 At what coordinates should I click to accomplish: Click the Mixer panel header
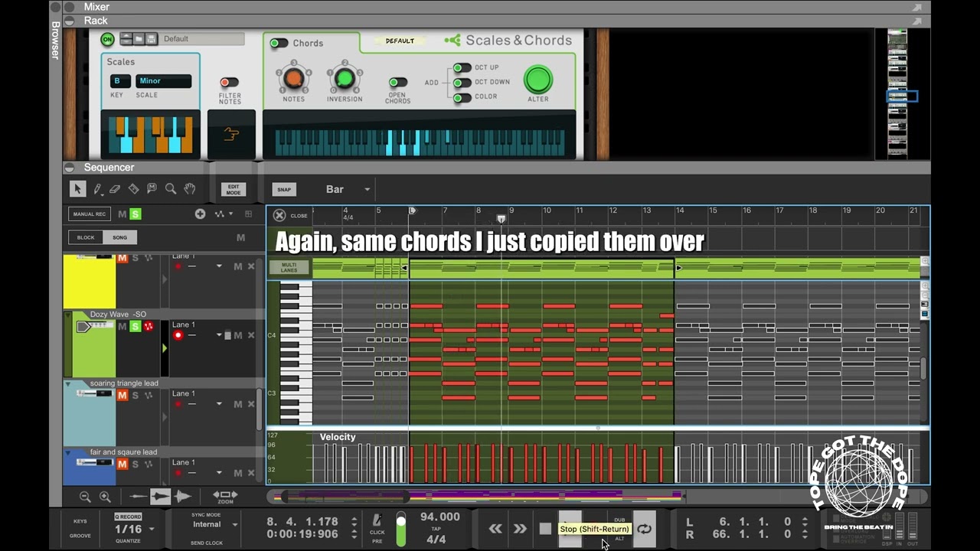point(96,7)
